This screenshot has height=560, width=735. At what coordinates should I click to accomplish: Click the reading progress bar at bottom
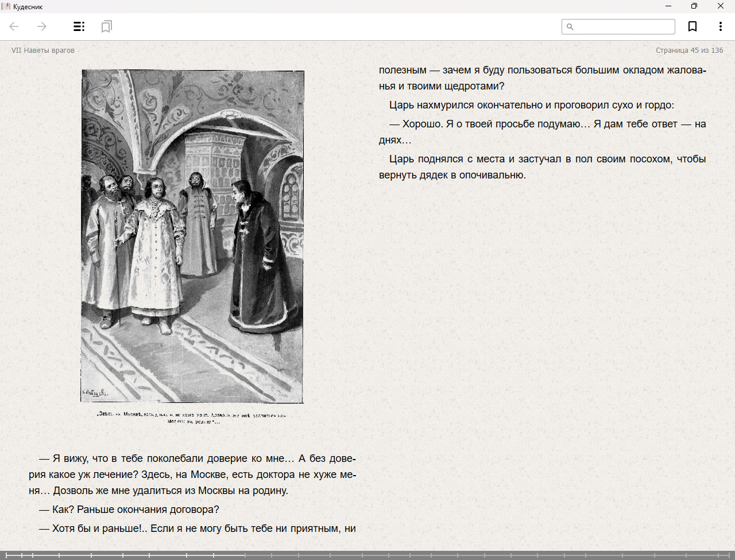367,555
